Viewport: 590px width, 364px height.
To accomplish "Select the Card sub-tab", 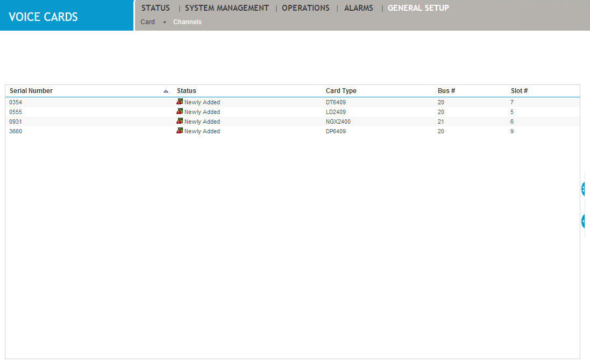I will pos(147,22).
